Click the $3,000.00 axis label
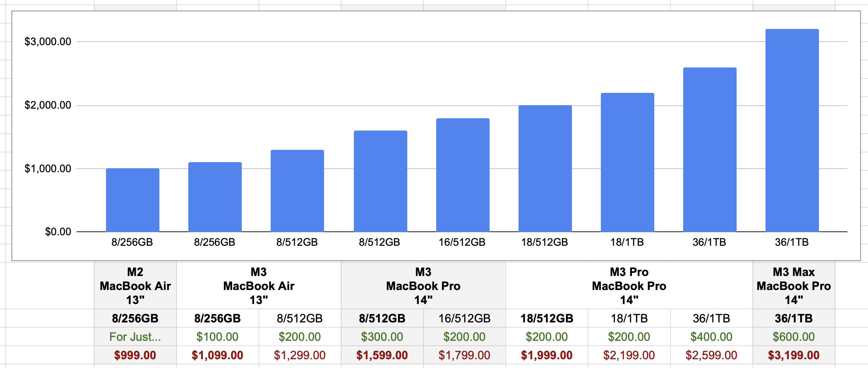 48,42
